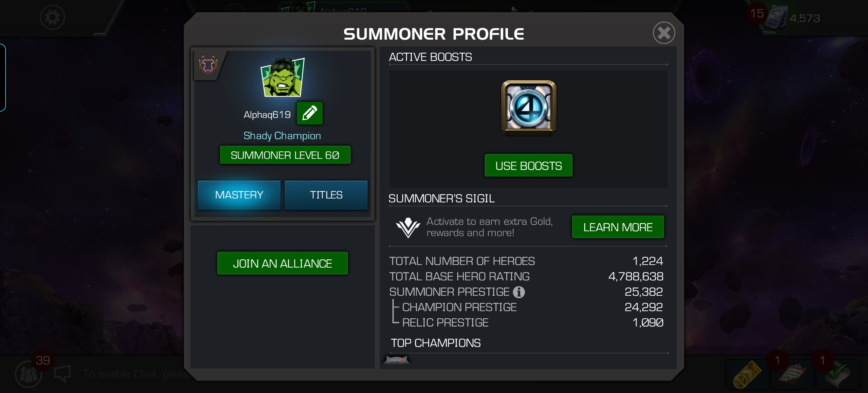Tap the ticket item icon in the bottom bar

point(747,374)
